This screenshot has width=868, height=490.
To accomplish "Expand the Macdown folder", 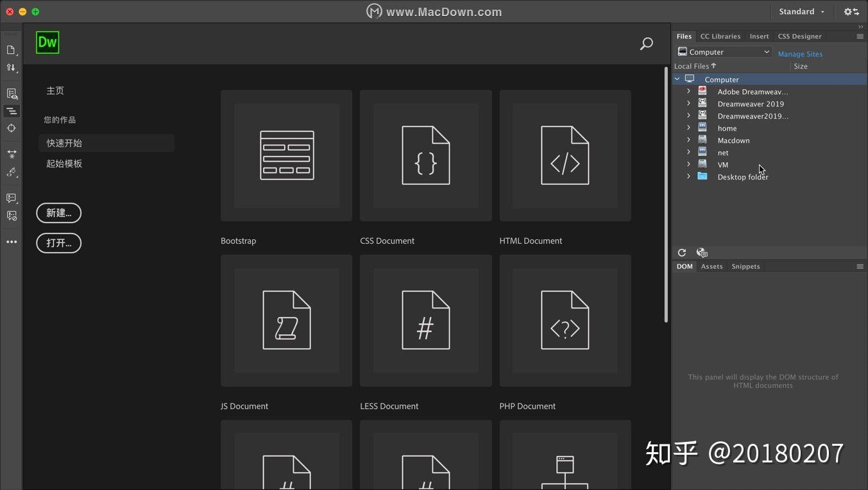I will click(688, 140).
